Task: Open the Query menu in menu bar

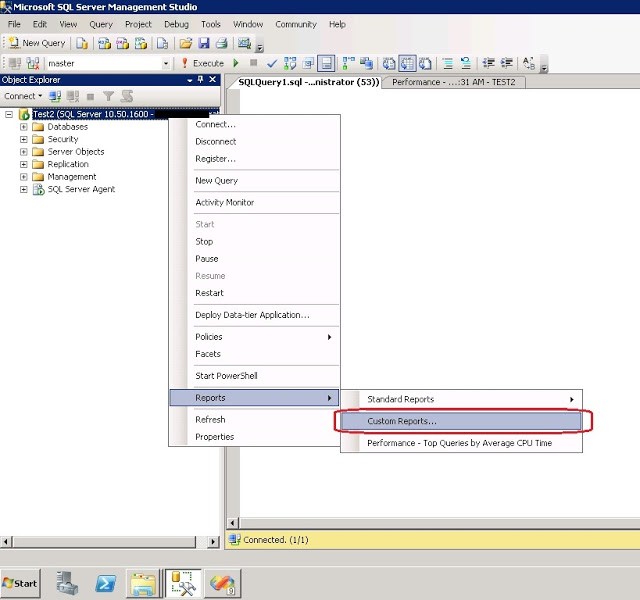Action: [x=100, y=24]
